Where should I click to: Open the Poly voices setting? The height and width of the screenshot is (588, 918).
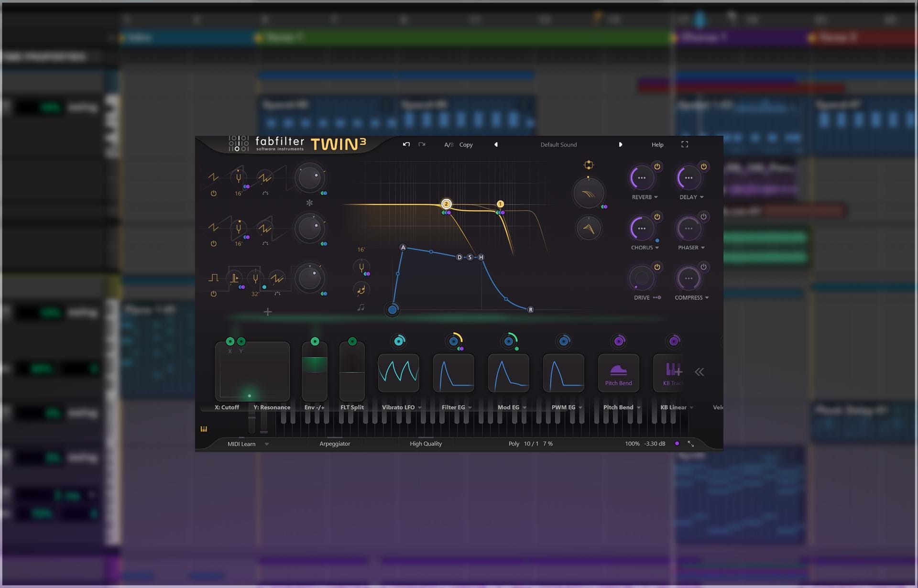tap(514, 444)
